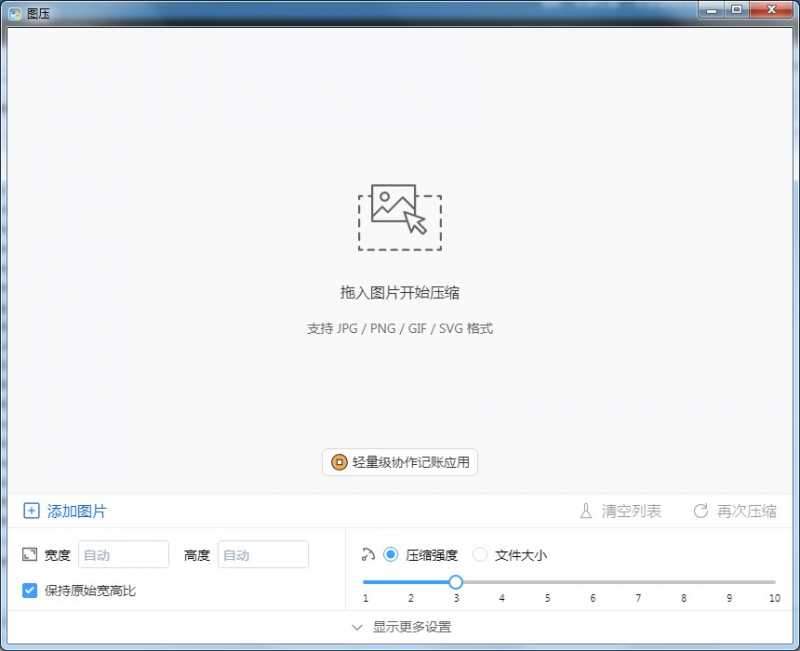Select the 文件大小 radio option
800x651 pixels.
tap(480, 554)
